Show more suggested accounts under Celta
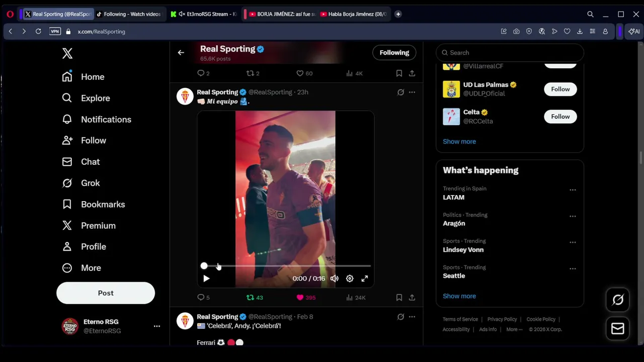The height and width of the screenshot is (362, 644). [459, 141]
